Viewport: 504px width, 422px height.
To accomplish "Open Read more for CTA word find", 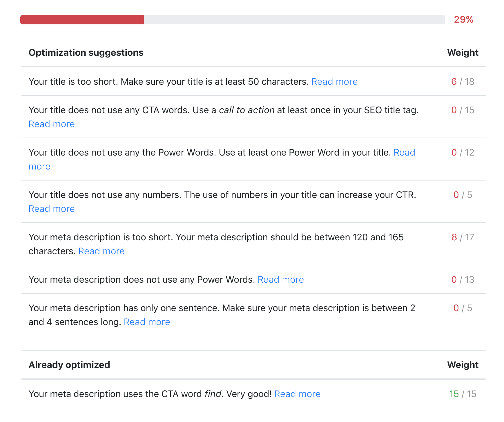I will pyautogui.click(x=297, y=394).
